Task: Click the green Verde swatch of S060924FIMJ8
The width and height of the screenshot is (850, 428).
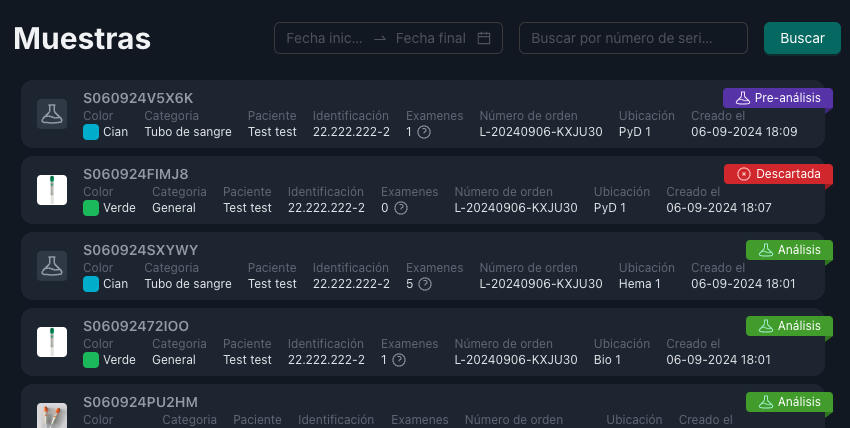Action: click(91, 208)
